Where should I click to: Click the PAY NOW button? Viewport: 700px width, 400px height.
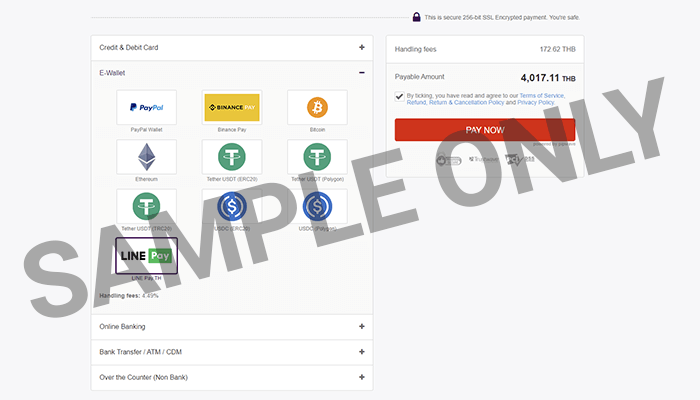pyautogui.click(x=485, y=130)
